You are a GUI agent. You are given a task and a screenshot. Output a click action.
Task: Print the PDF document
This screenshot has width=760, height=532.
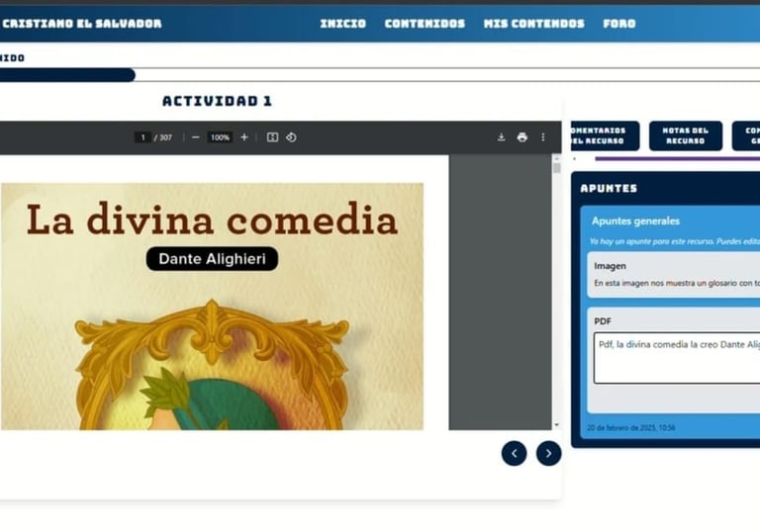pos(522,137)
